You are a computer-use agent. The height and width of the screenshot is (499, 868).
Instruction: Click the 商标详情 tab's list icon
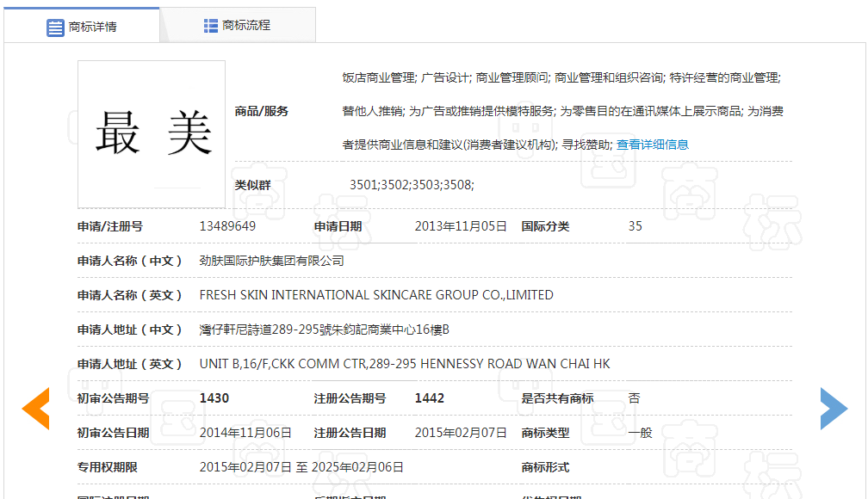click(x=55, y=27)
